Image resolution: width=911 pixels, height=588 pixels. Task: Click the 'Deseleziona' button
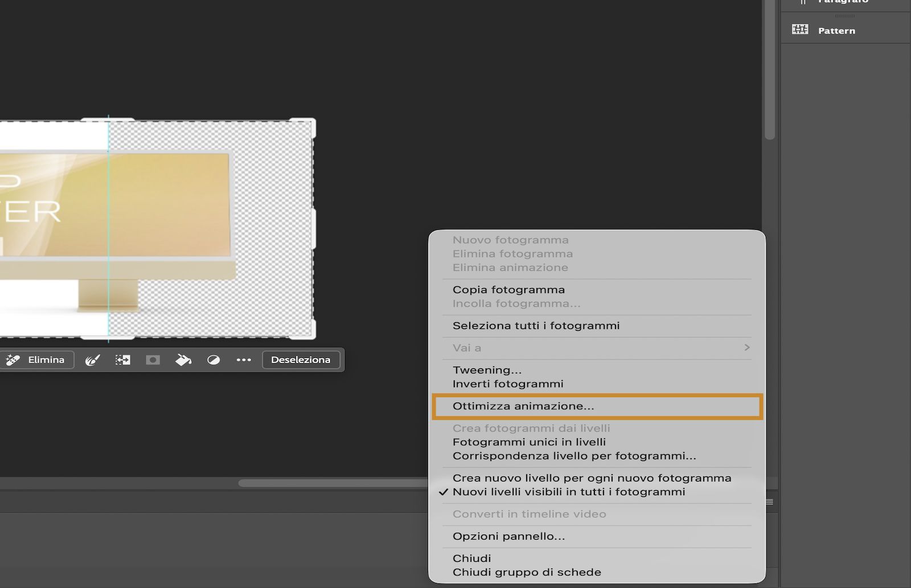click(x=301, y=359)
